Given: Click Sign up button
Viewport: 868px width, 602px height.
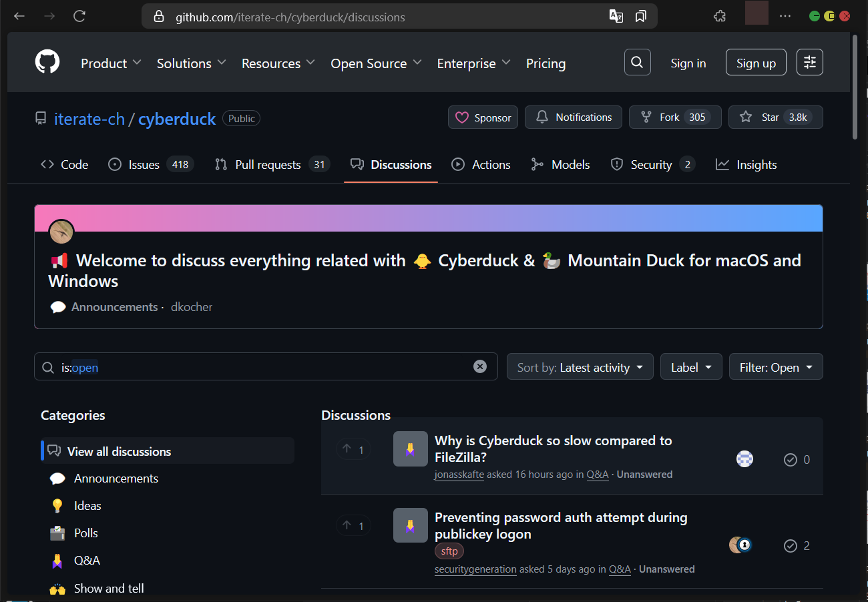Looking at the screenshot, I should point(756,63).
